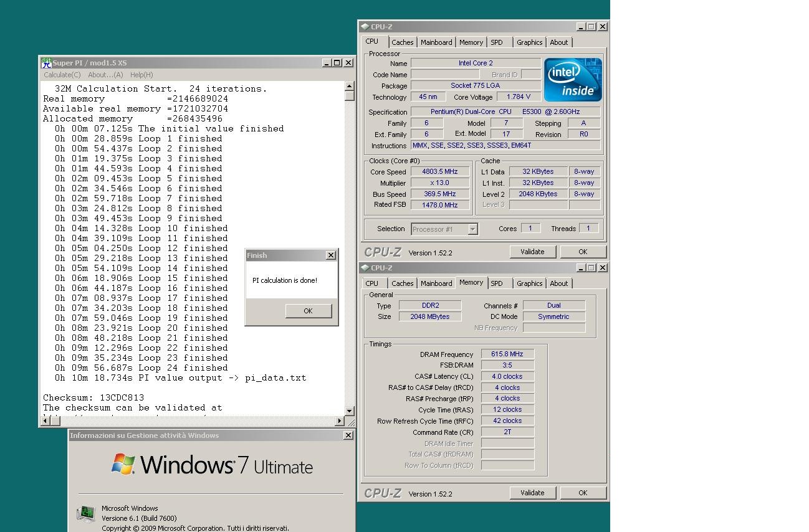Click the Technology value 45 nm

428,97
